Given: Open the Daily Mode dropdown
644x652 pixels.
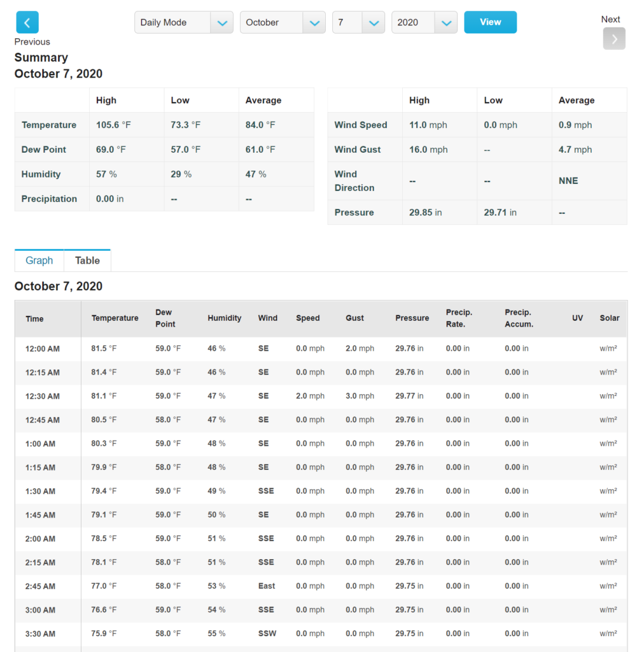Looking at the screenshot, I should [x=183, y=22].
